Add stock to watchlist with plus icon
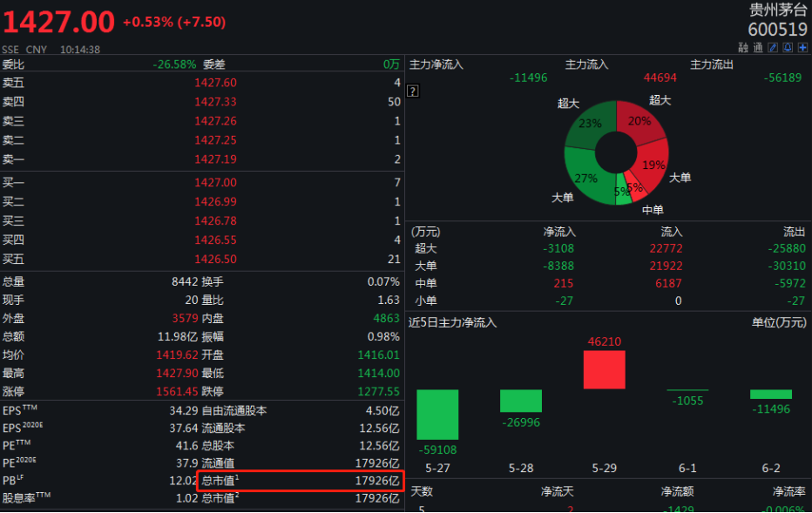This screenshot has height=513, width=812. click(x=802, y=48)
